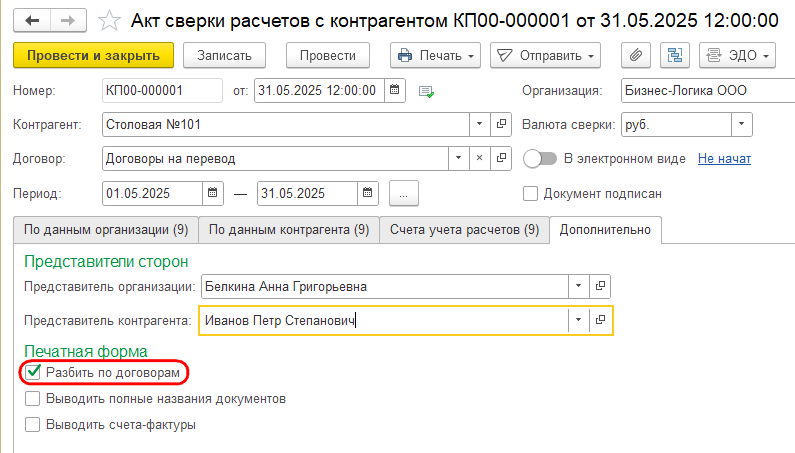
Task: Expand Представитель контрагента dropdown
Action: pos(578,320)
